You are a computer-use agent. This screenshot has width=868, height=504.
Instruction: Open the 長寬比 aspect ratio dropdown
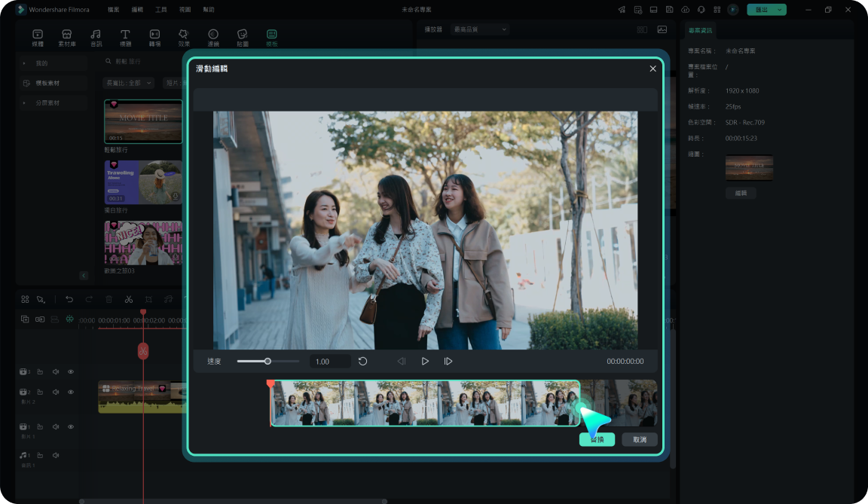pyautogui.click(x=128, y=83)
